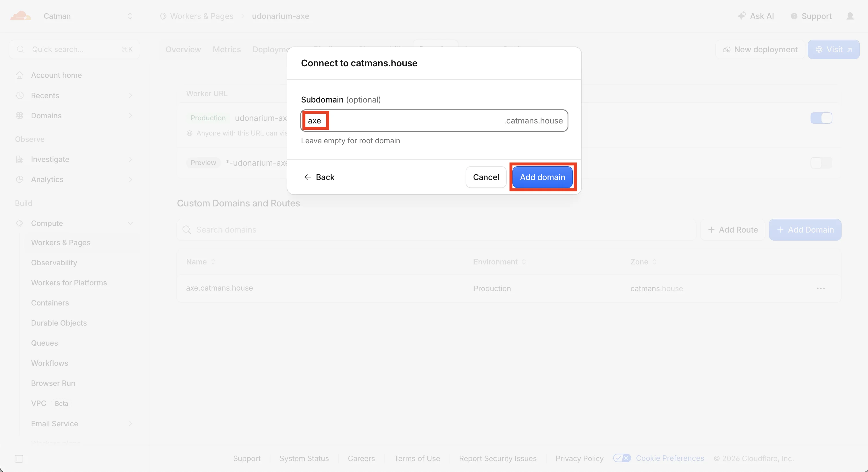The width and height of the screenshot is (868, 472).
Task: Click the Workers & Pages breadcrumb link
Action: [202, 16]
